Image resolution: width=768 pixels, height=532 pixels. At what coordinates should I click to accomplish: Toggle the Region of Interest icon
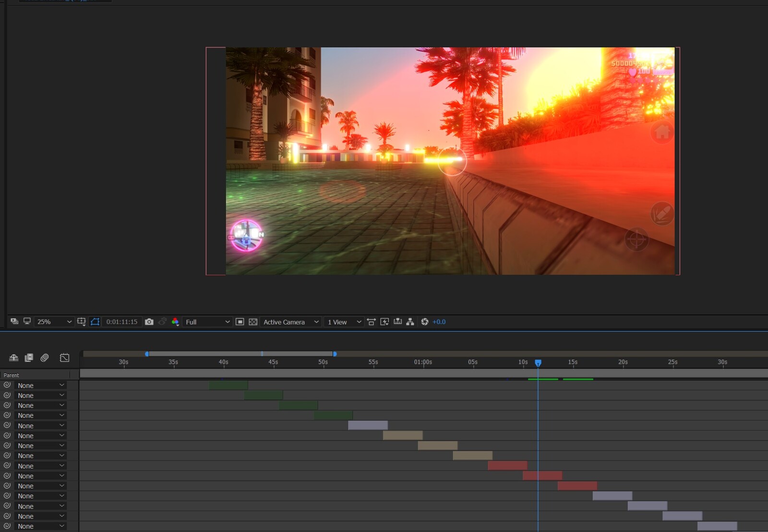(240, 322)
